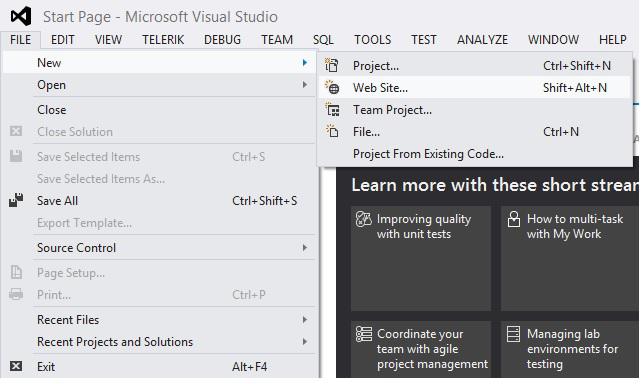
Task: Click the Team Project icon
Action: point(332,110)
